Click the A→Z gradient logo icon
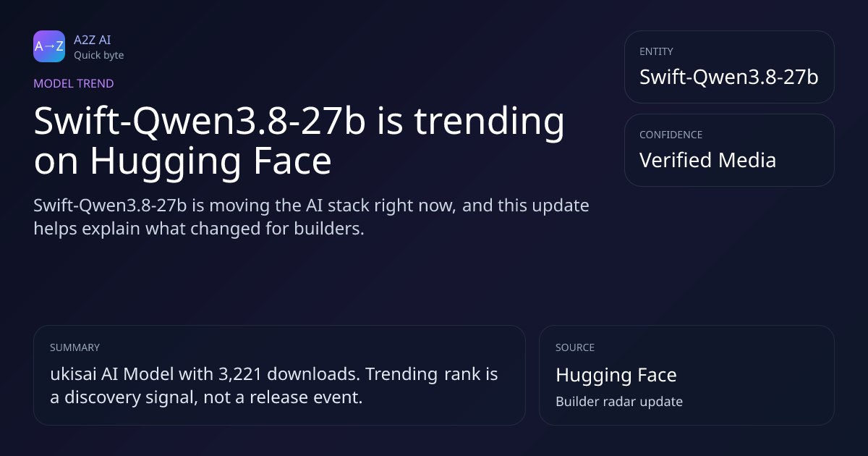 pyautogui.click(x=49, y=46)
